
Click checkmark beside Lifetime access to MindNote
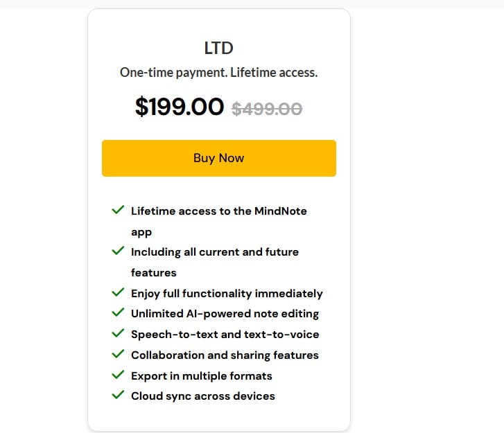pos(117,209)
